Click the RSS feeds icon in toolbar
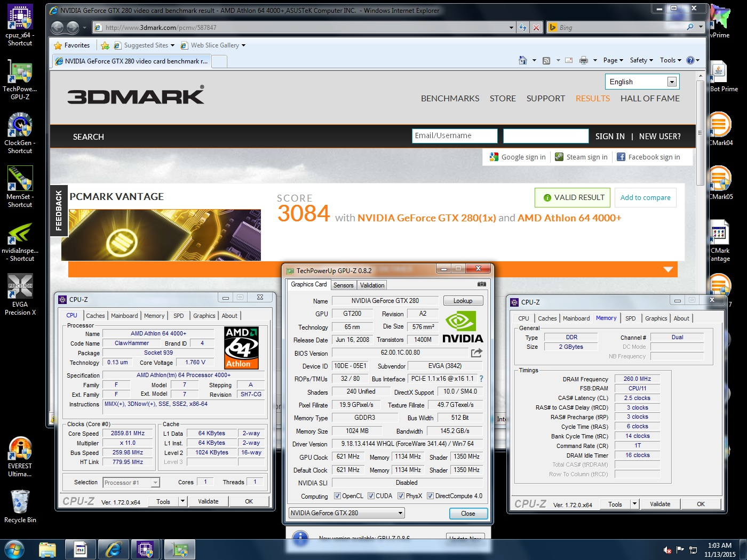This screenshot has width=747, height=560. pos(546,60)
